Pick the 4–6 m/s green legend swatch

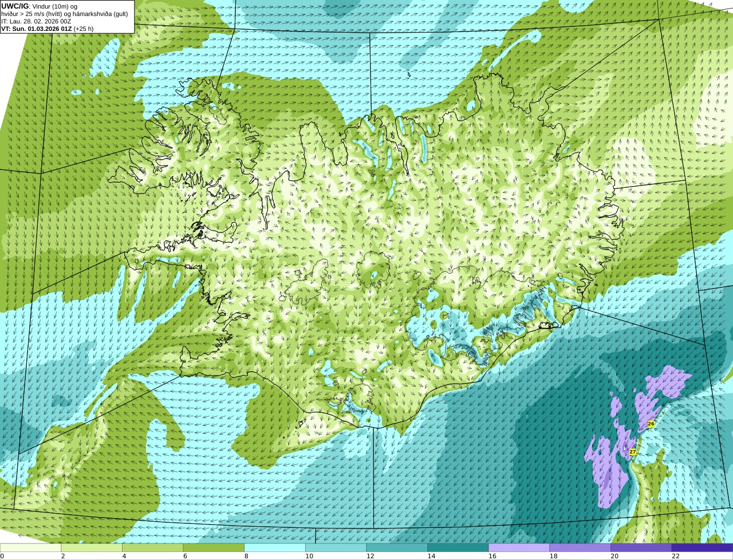(x=152, y=548)
